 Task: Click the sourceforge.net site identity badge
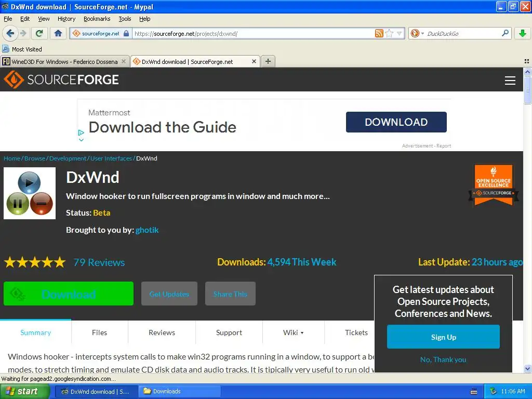click(x=101, y=33)
